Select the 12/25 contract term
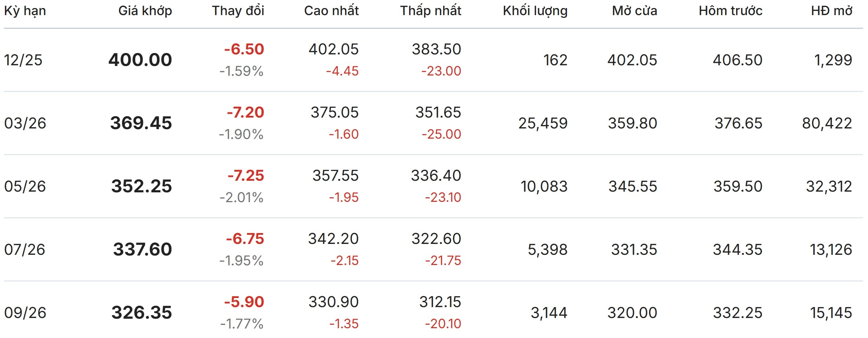Viewport: 868px width, 338px height. point(23,60)
